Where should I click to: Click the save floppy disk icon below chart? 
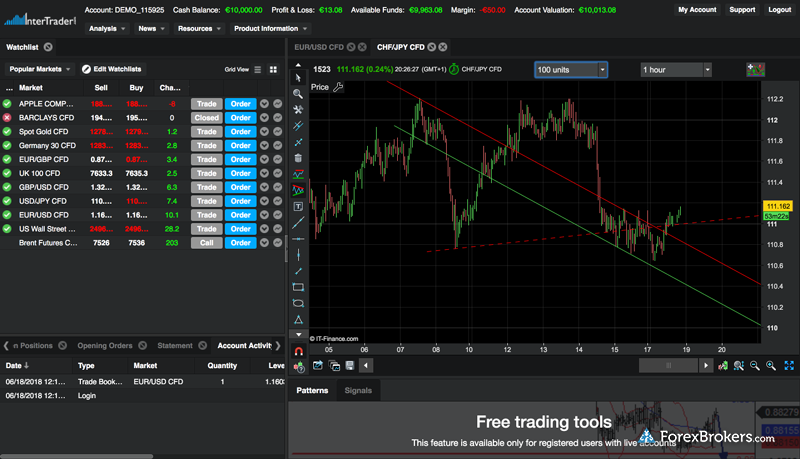pos(350,365)
